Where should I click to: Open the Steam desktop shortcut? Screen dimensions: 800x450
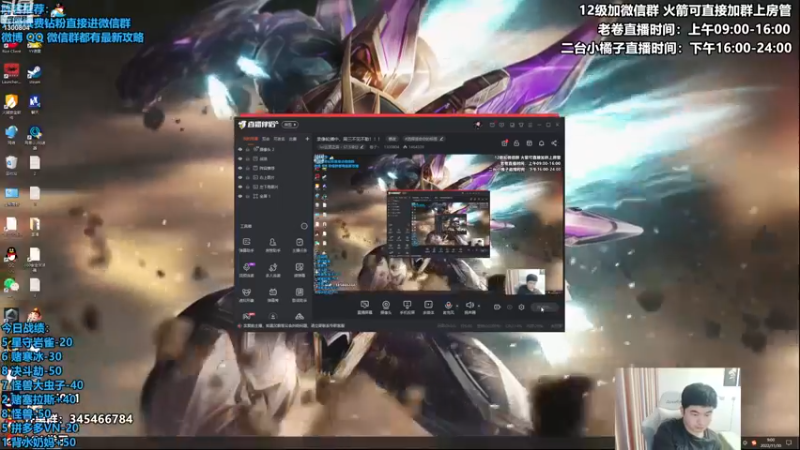pyautogui.click(x=35, y=74)
